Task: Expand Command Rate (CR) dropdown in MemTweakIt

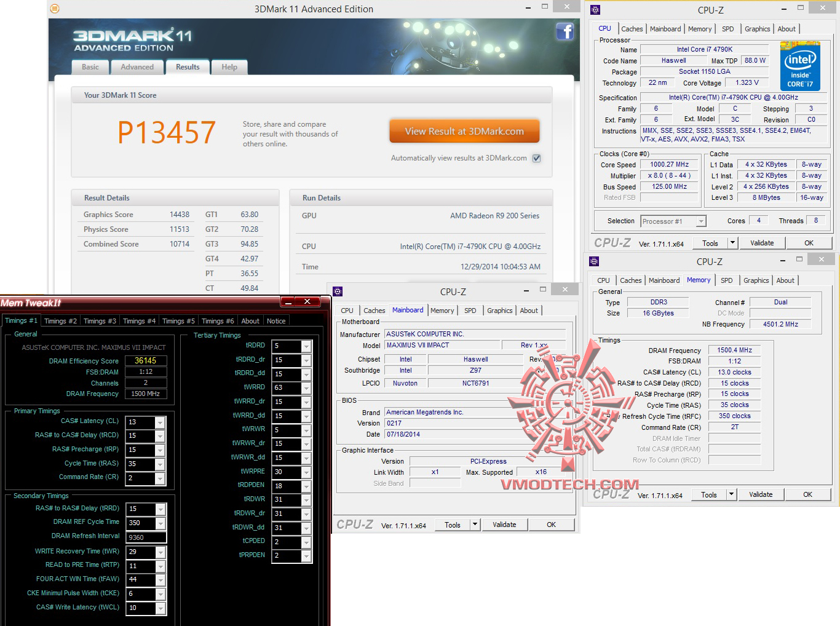Action: [160, 478]
